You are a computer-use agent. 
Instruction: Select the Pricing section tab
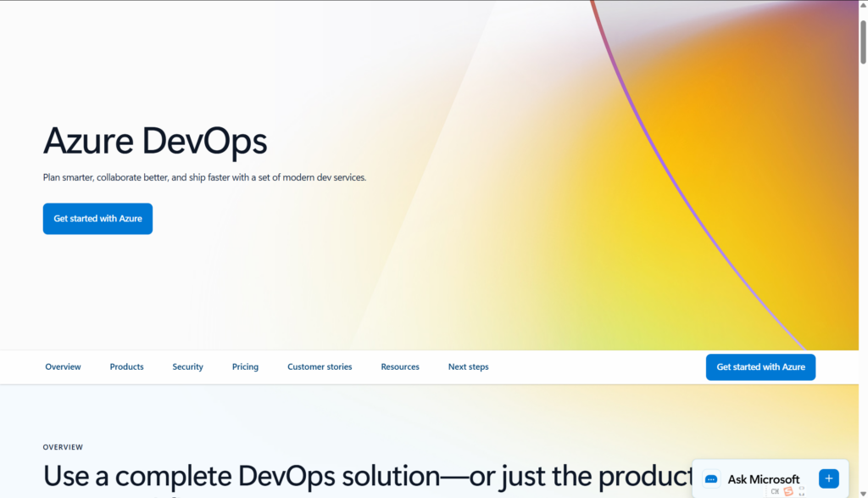click(x=245, y=367)
